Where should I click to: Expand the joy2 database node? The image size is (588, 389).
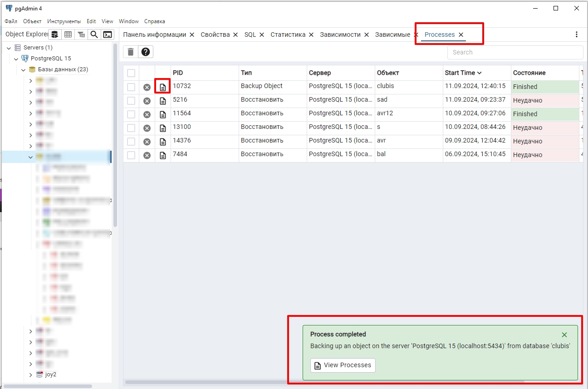tap(31, 374)
